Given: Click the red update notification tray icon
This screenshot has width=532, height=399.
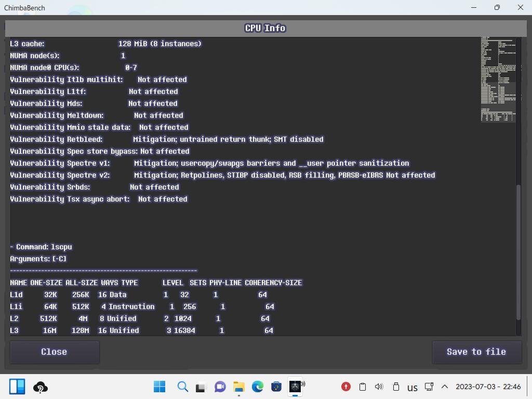Looking at the screenshot, I should [345, 387].
